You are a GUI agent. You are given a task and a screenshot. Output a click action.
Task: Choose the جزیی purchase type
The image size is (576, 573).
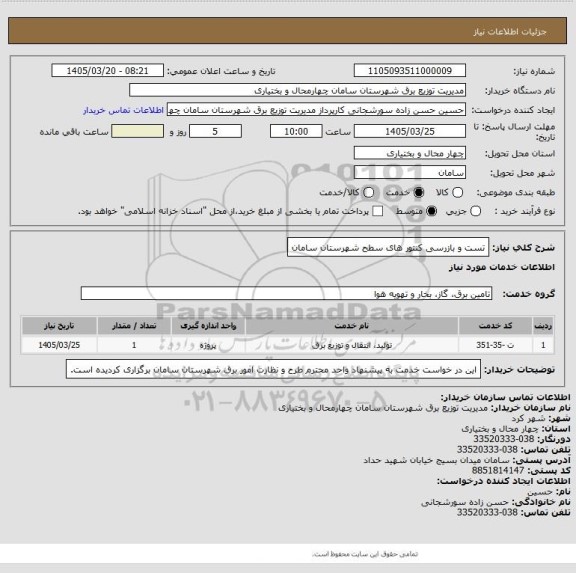475,211
